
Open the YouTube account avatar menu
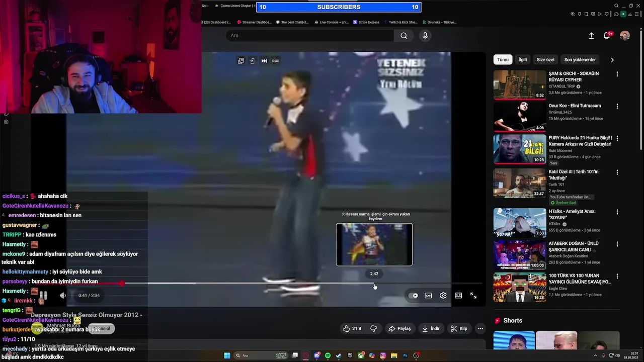(624, 36)
